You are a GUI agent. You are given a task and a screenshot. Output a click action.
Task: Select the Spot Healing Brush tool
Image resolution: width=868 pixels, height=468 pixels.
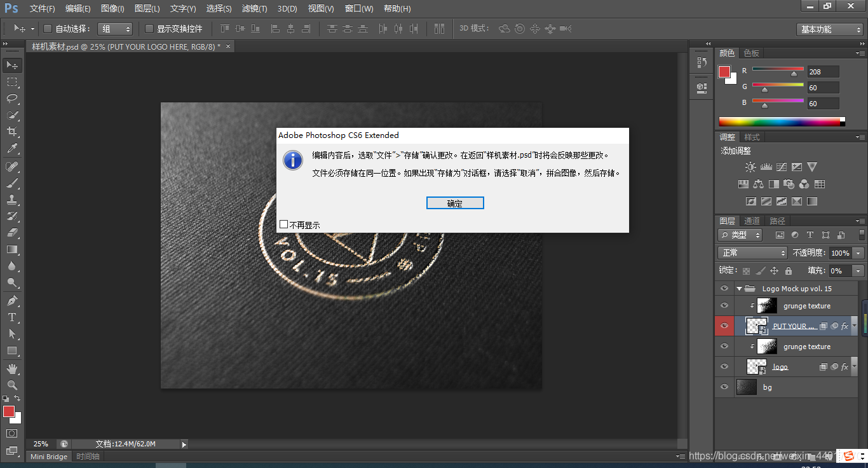click(x=12, y=167)
